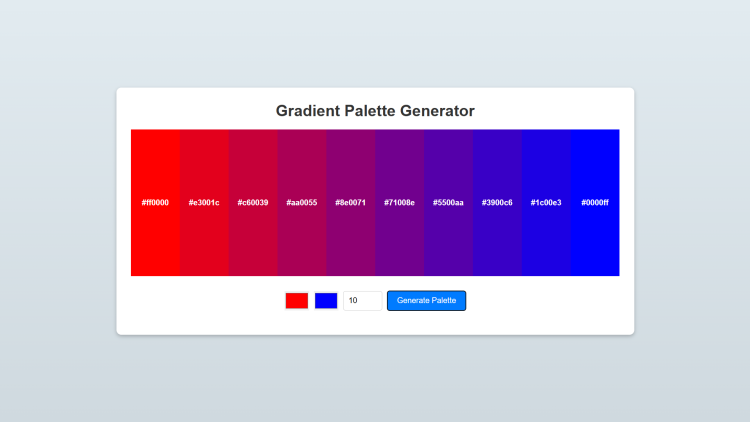Click the pure red #ff0000 swatch

[155, 202]
